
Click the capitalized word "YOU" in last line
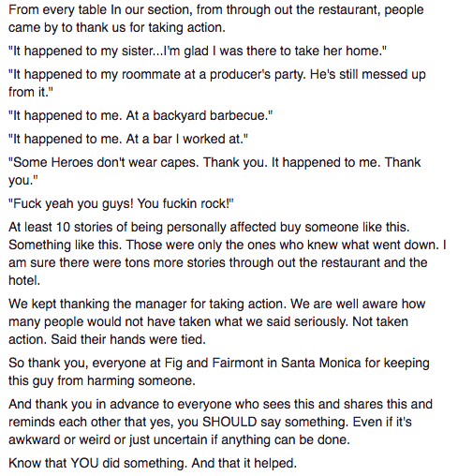point(84,463)
